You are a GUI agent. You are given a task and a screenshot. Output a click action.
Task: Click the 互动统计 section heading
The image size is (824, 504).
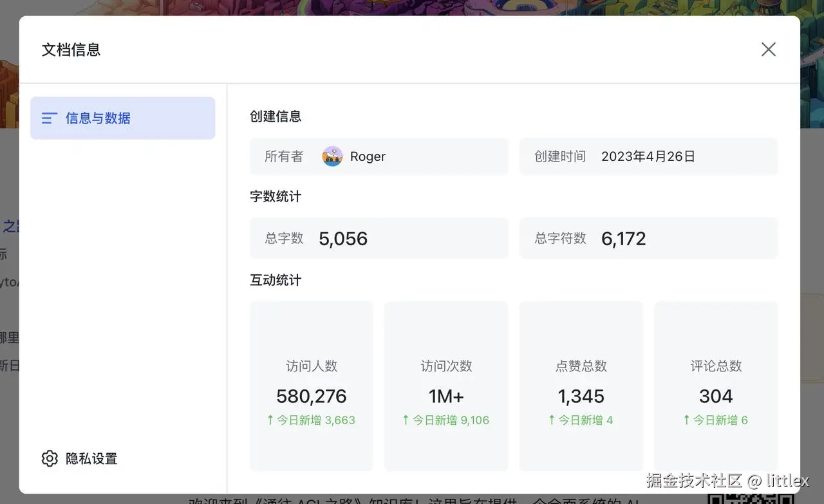(x=276, y=280)
